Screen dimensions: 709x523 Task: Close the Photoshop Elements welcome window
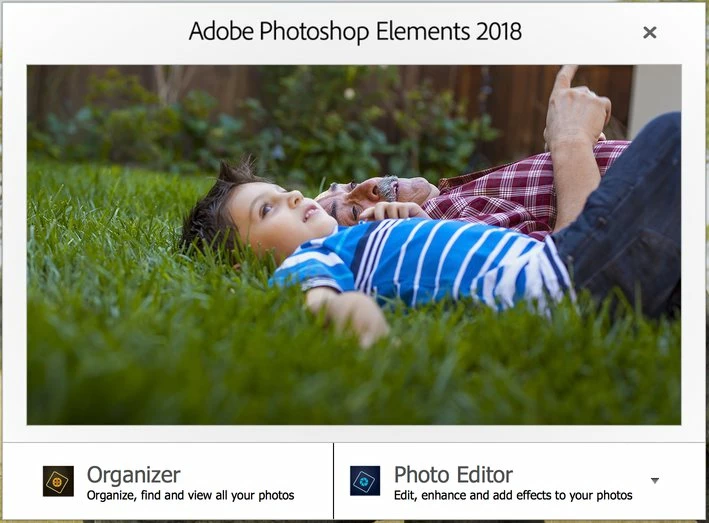pyautogui.click(x=650, y=32)
